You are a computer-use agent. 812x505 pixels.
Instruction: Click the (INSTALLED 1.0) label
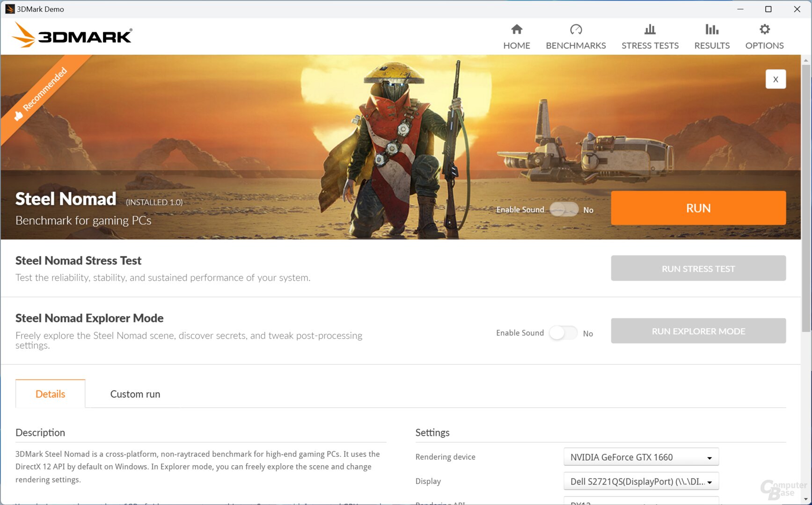pos(154,202)
